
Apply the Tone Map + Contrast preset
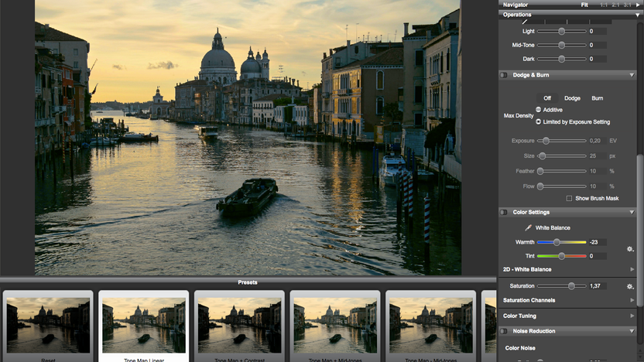click(239, 326)
